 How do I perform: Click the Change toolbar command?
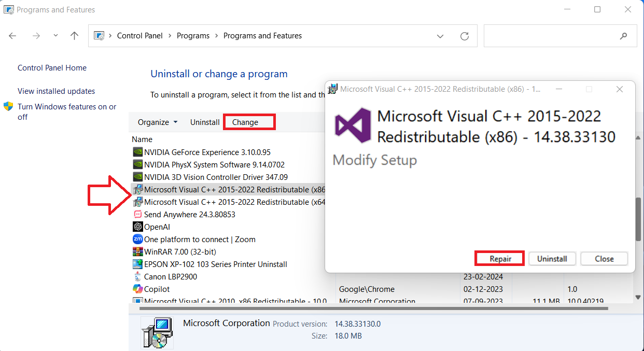point(245,122)
